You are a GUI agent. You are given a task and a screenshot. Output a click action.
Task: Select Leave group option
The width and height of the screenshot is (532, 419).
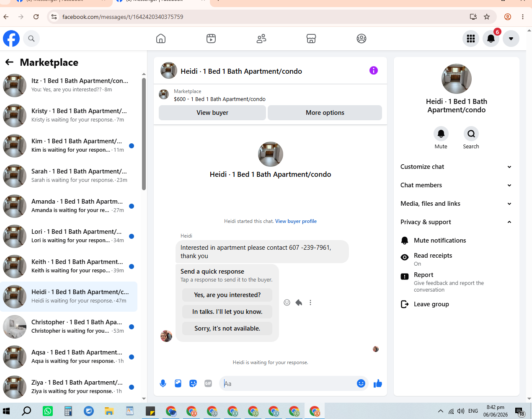pyautogui.click(x=456, y=304)
